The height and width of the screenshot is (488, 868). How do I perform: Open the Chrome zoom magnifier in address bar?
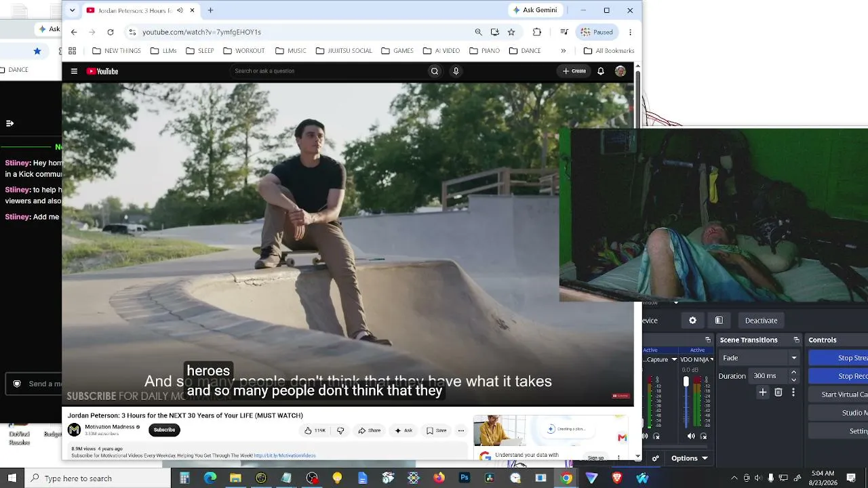[x=479, y=32]
